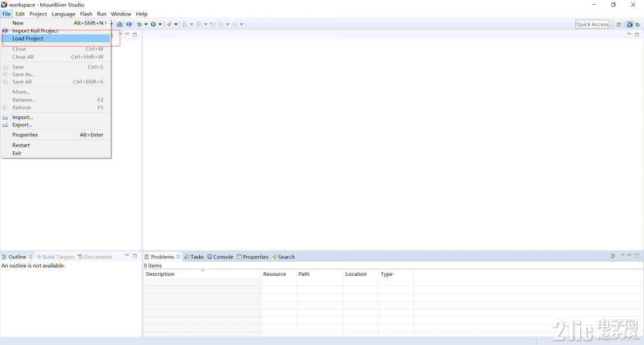644x345 pixels.
Task: Click the green Run button
Action: click(153, 24)
